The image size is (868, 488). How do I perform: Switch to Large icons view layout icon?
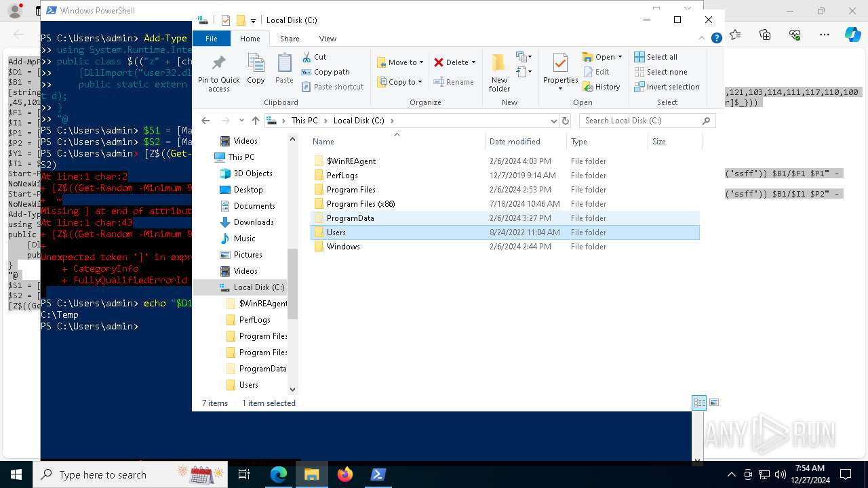(713, 403)
